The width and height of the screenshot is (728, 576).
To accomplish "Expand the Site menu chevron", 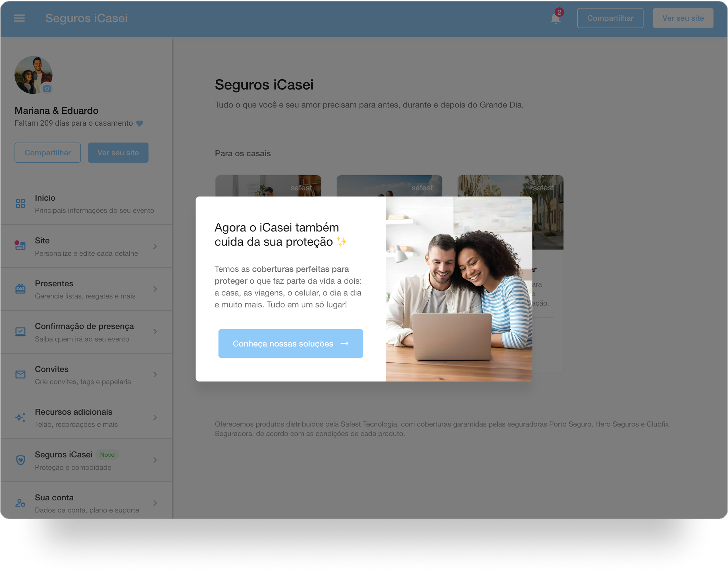I will click(x=155, y=247).
